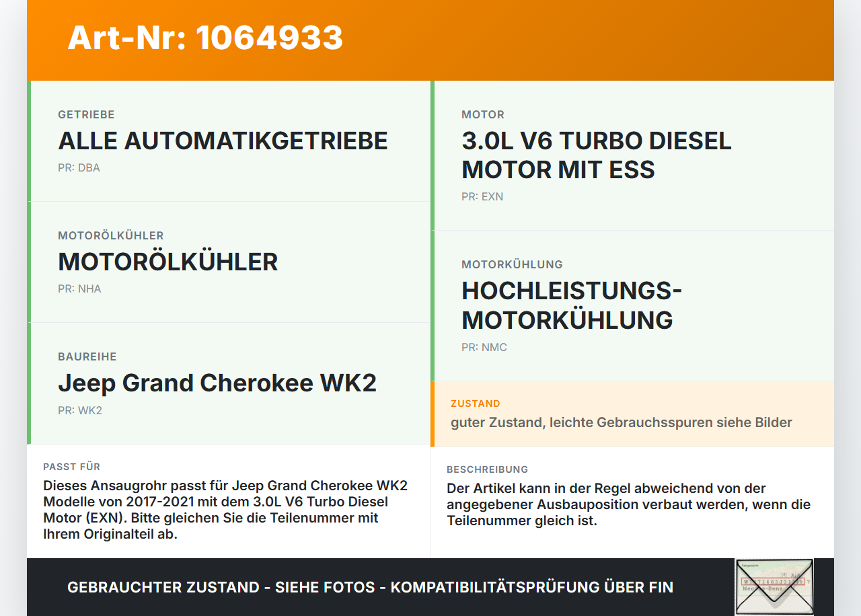This screenshot has width=861, height=616.
Task: Click the PR: DBA code
Action: (x=79, y=168)
